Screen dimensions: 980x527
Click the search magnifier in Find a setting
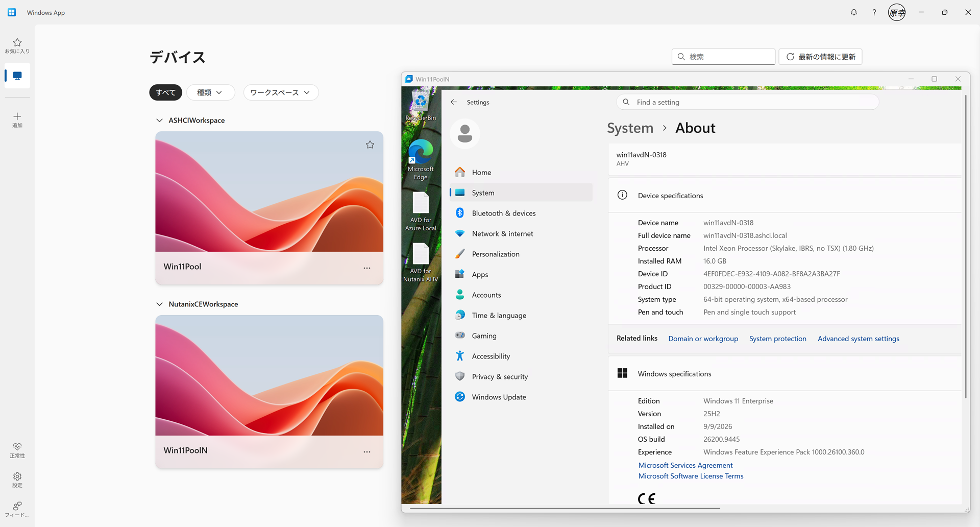[626, 102]
